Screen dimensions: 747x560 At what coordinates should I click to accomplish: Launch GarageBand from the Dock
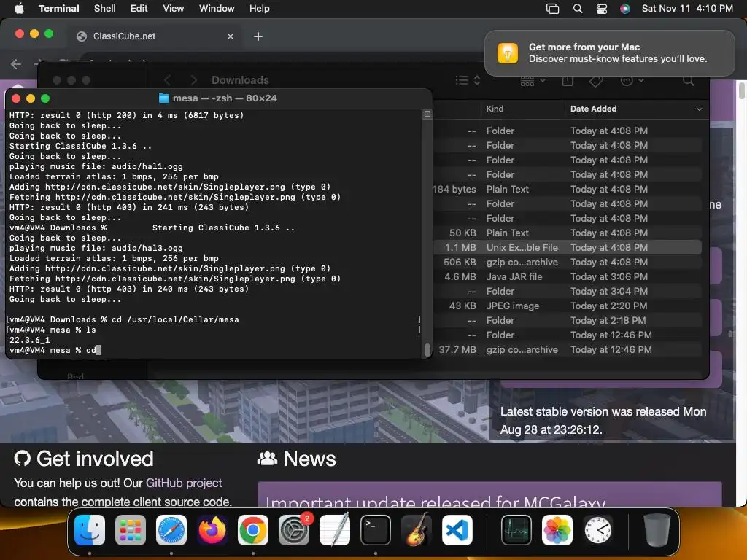click(417, 530)
